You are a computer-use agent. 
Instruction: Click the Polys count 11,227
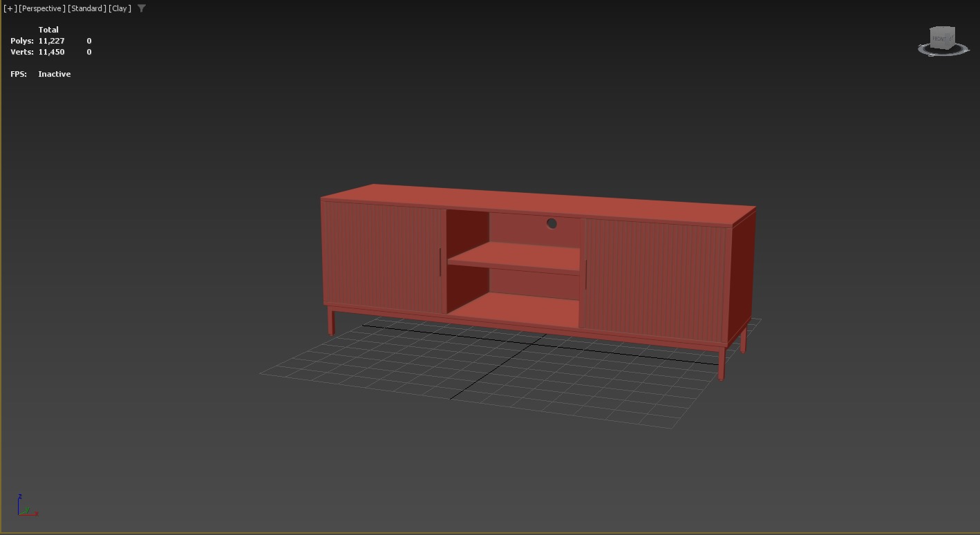click(51, 41)
